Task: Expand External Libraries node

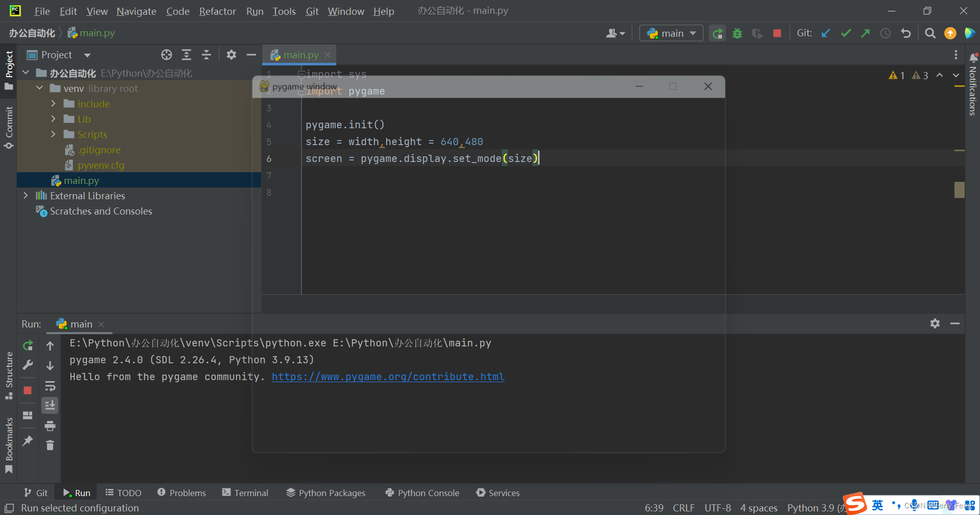Action: 26,196
